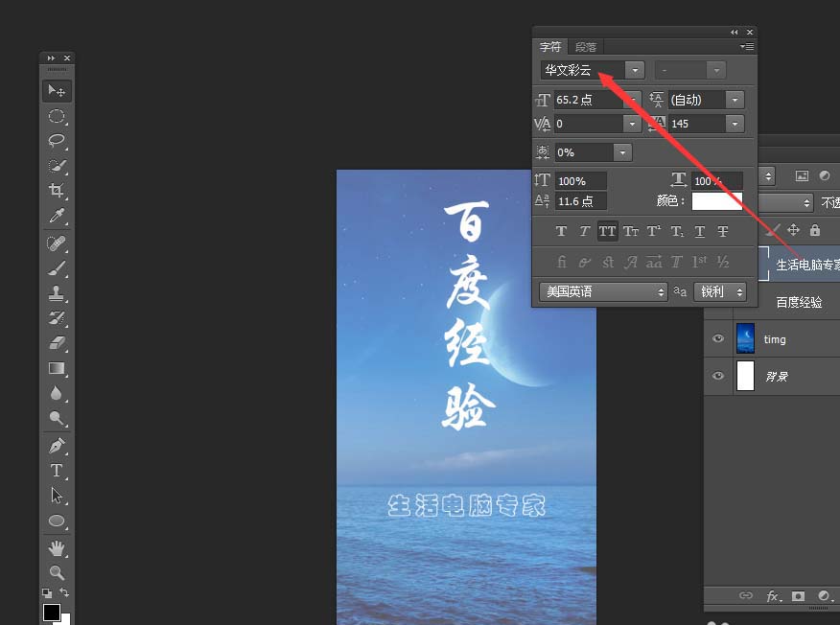Hide the timg layer

pyautogui.click(x=718, y=338)
